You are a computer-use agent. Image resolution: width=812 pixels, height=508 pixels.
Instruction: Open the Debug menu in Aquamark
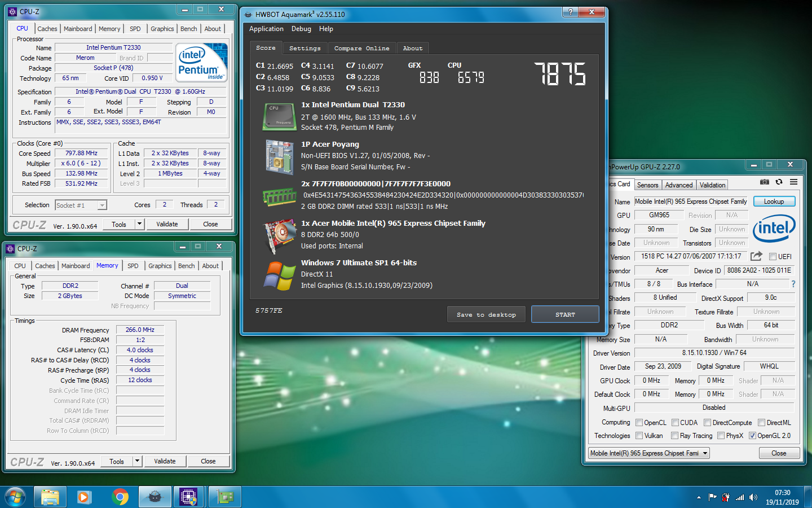(x=301, y=29)
